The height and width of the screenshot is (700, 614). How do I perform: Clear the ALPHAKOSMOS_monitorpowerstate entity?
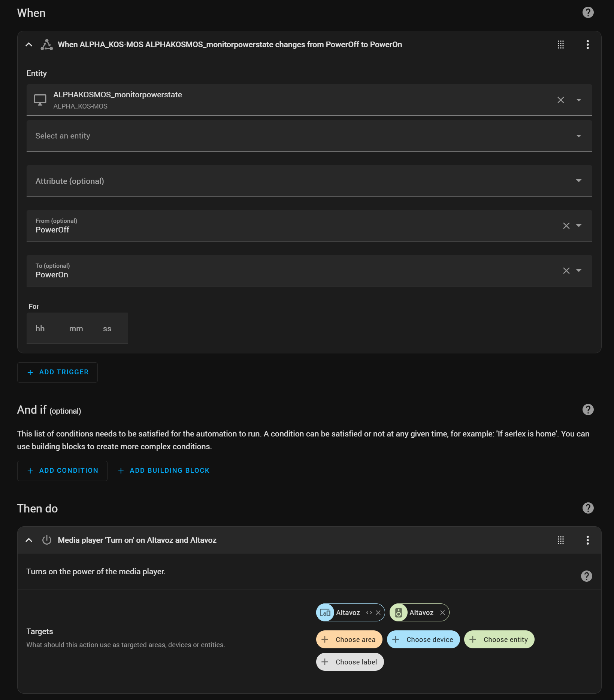(x=560, y=100)
